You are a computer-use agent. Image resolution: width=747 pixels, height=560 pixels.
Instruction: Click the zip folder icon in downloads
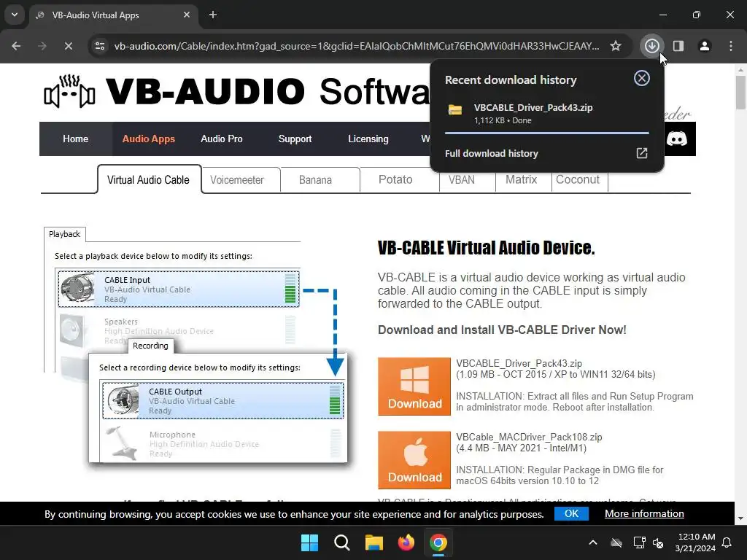(x=455, y=110)
